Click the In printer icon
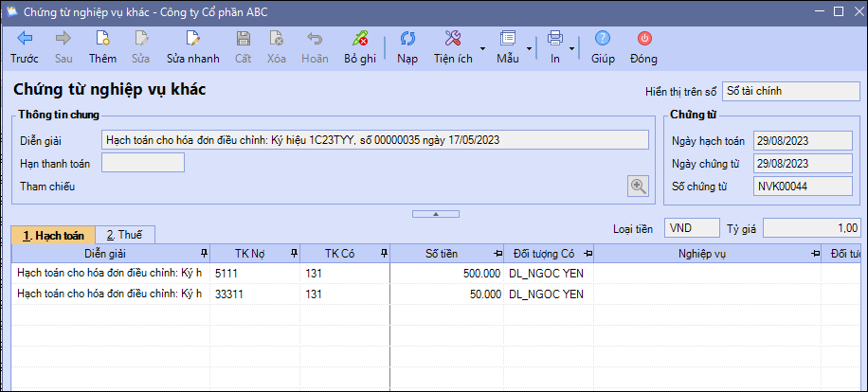This screenshot has height=392, width=868. [x=554, y=39]
